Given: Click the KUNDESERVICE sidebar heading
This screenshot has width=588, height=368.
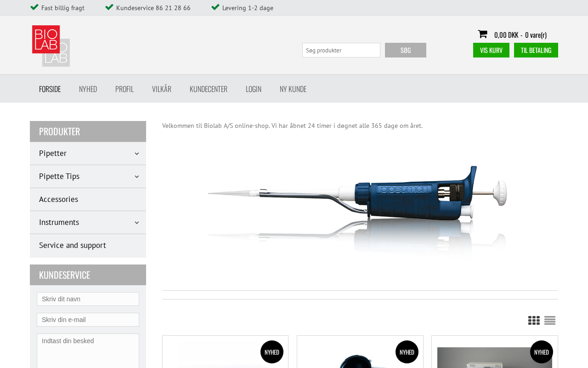Looking at the screenshot, I should pos(88,275).
